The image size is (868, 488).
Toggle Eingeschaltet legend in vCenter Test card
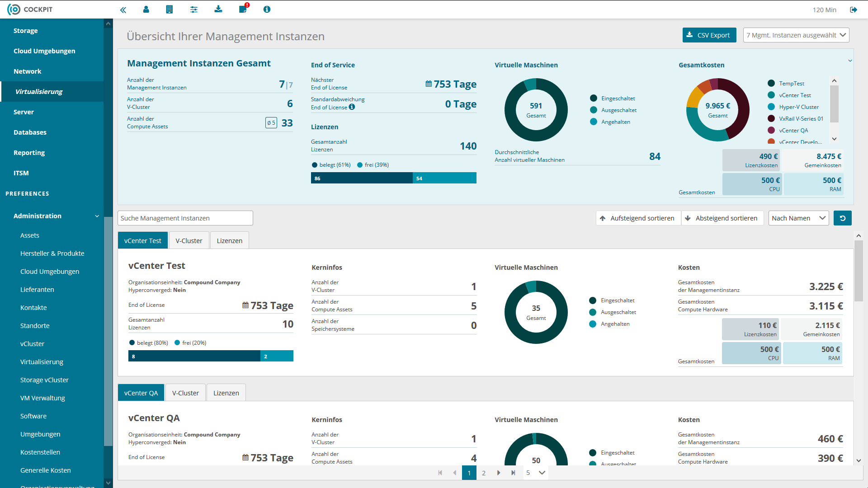pyautogui.click(x=612, y=300)
